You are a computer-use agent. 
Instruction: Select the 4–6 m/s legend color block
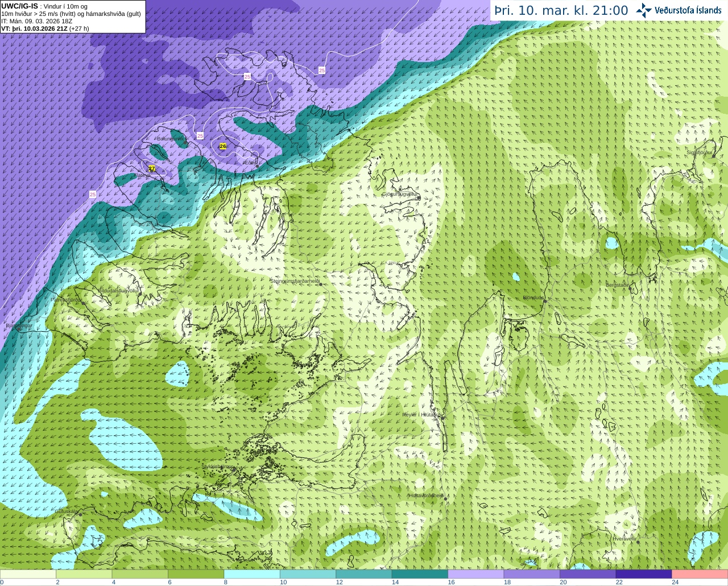pos(140,574)
